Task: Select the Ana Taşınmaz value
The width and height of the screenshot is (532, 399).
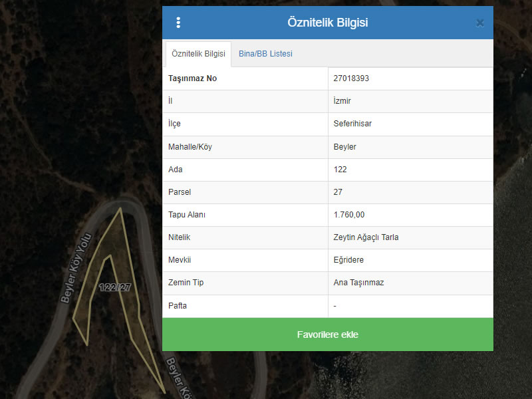Action: [358, 283]
